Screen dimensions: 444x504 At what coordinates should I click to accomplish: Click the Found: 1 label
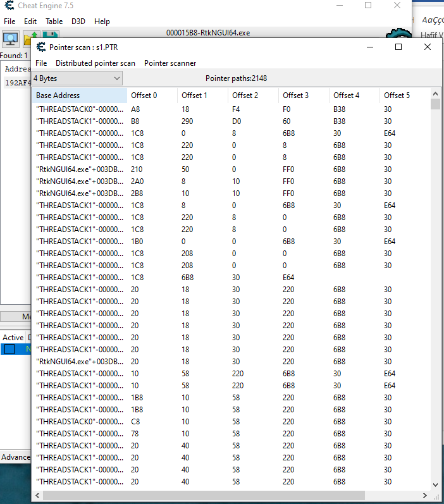point(14,56)
